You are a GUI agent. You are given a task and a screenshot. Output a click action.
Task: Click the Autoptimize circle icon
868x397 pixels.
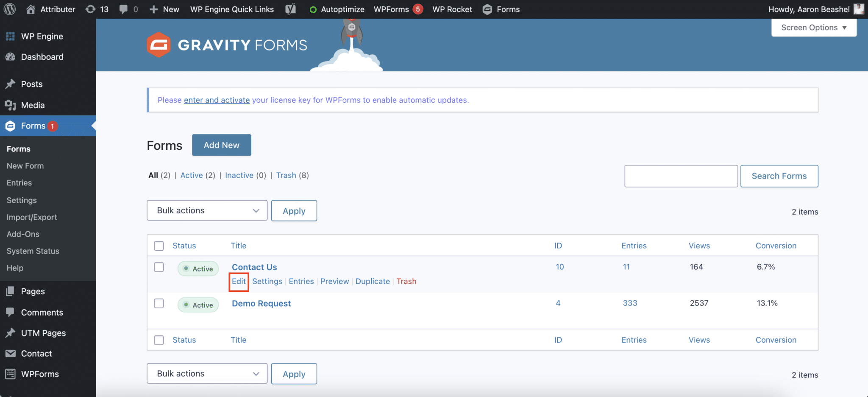point(313,9)
